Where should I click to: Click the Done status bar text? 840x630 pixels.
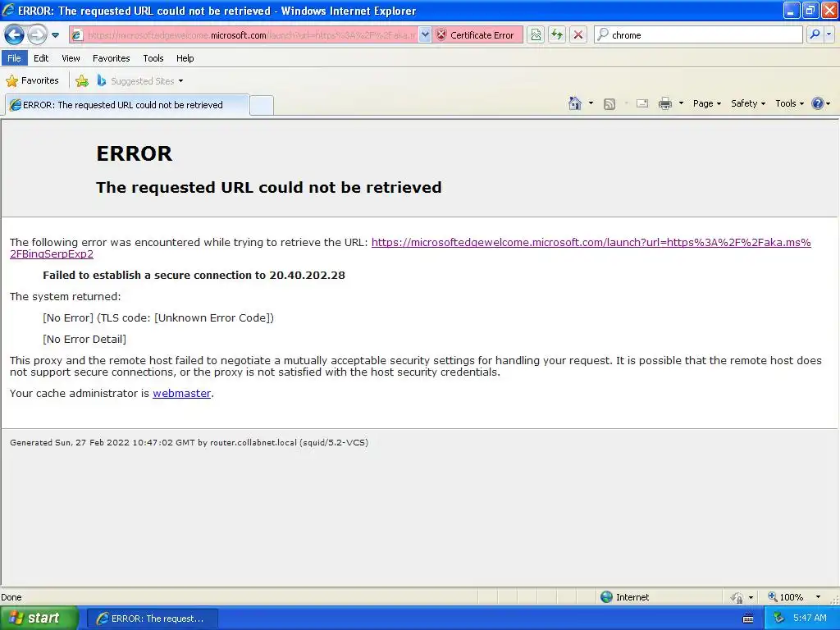pyautogui.click(x=11, y=597)
